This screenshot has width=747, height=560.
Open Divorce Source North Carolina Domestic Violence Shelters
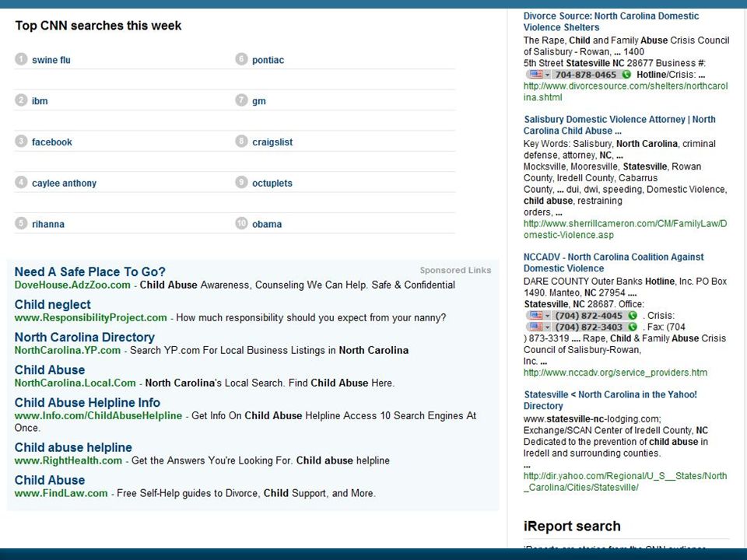point(612,22)
